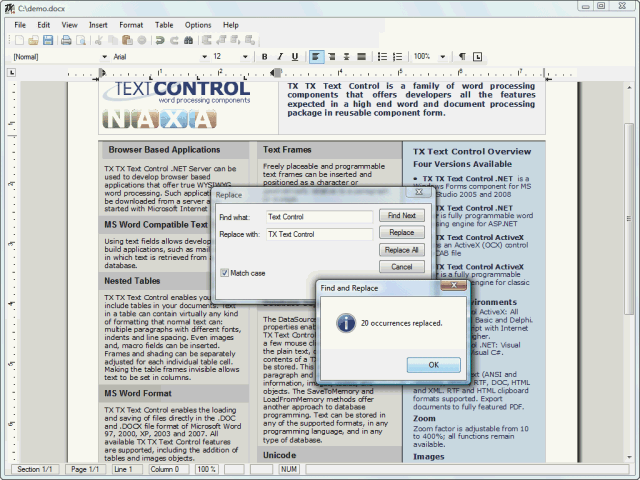Click the Undo arrow icon
Viewport: 640px width, 480px height.
159,40
